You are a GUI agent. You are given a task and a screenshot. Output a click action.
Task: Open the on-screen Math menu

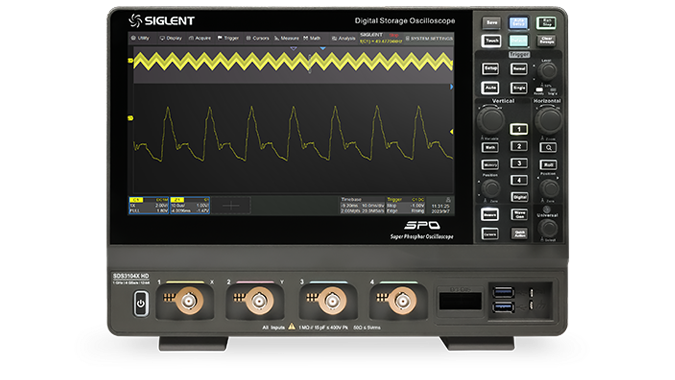(x=312, y=38)
